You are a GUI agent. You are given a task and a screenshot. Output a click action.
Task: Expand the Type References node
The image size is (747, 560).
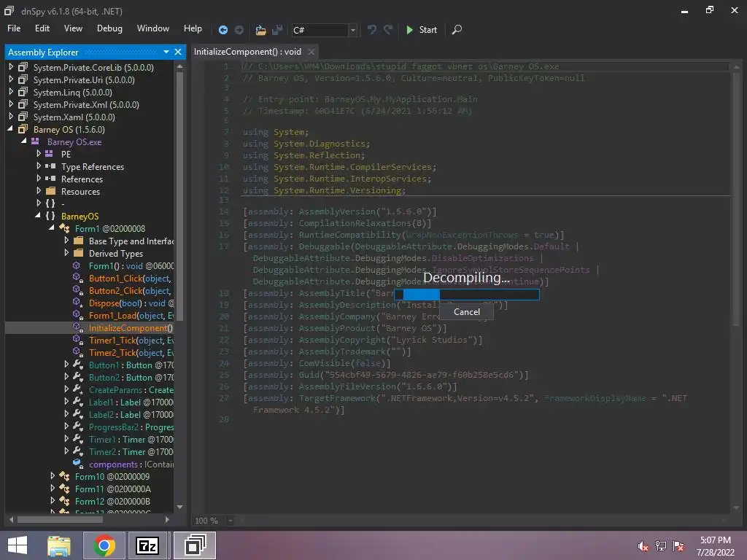point(39,166)
